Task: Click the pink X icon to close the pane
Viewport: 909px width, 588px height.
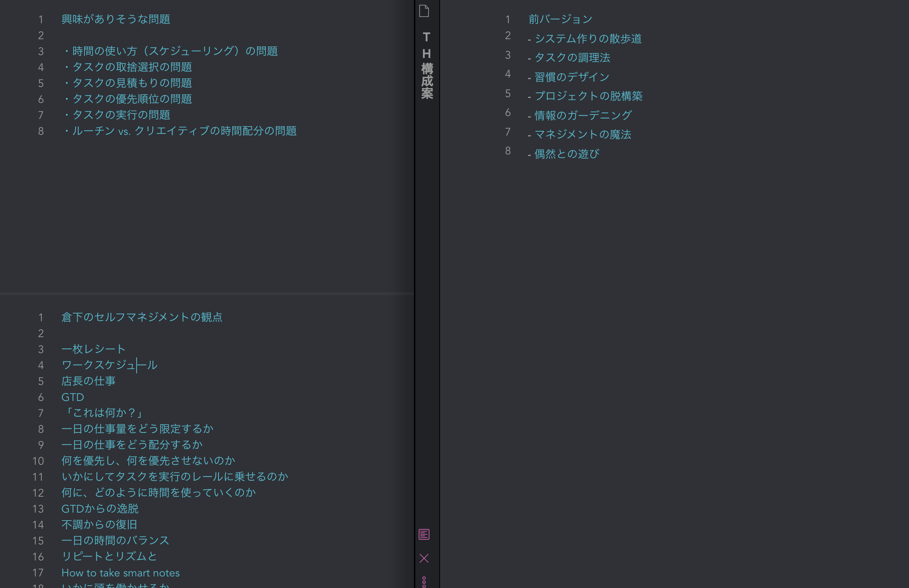Action: click(424, 558)
